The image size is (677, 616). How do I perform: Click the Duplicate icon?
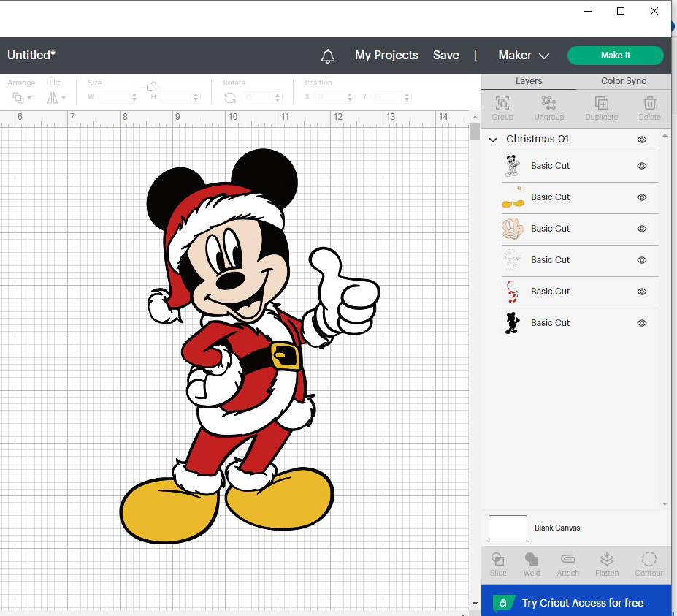coord(602,103)
